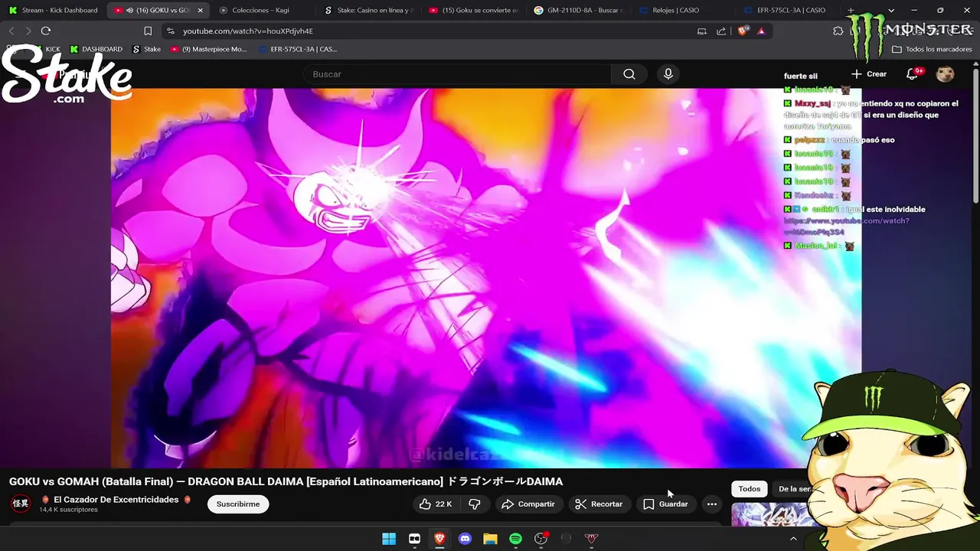Reload the YouTube page
Image resolution: width=980 pixels, height=551 pixels.
pos(46,31)
